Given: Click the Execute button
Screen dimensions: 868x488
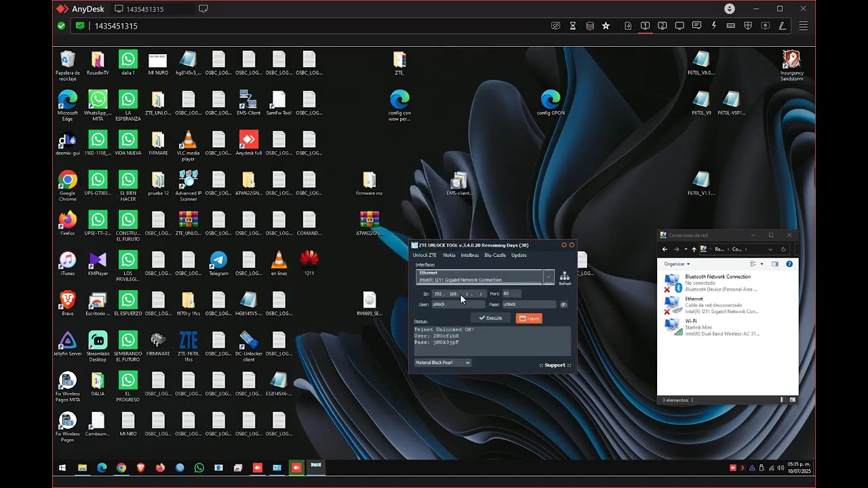Looking at the screenshot, I should (x=490, y=318).
